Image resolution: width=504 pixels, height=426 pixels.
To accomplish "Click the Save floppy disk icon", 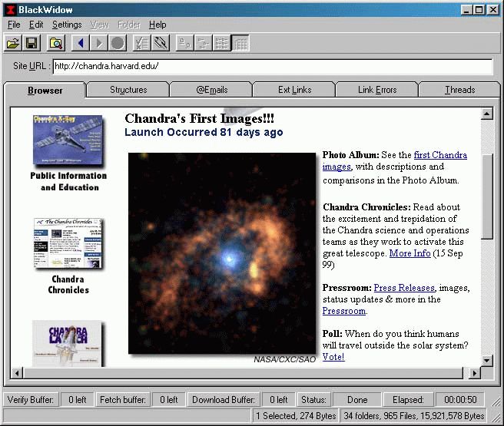I will click(x=31, y=43).
